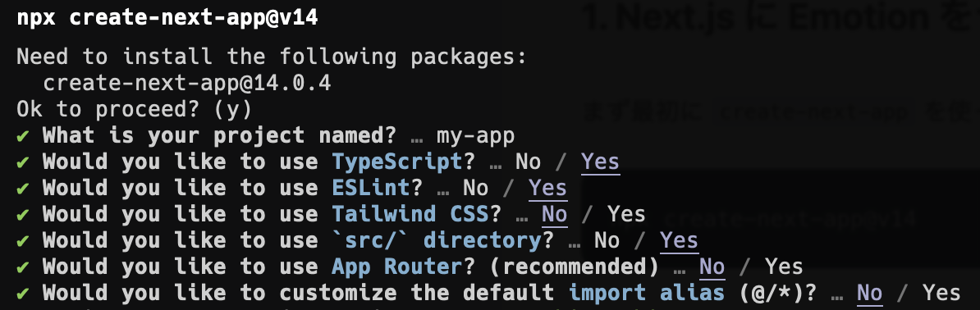Viewport: 980px width, 310px height.
Task: Click the Ok to proceed (y) prompt
Action: 135,109
